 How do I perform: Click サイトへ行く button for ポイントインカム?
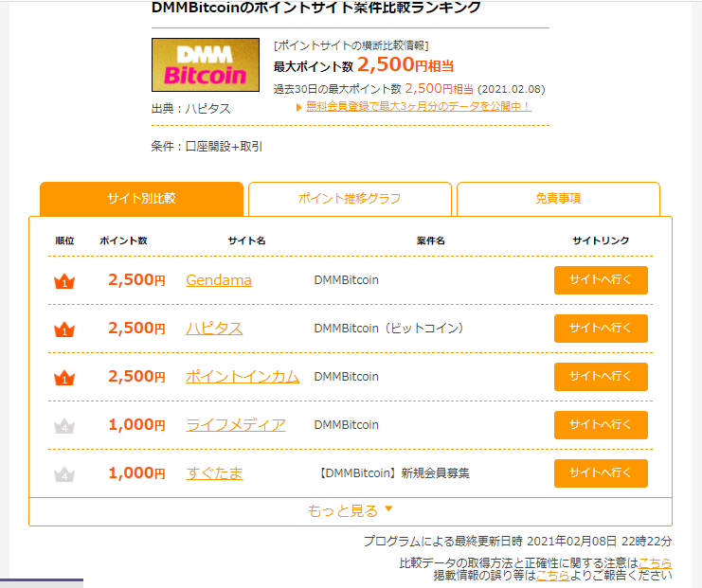[601, 377]
